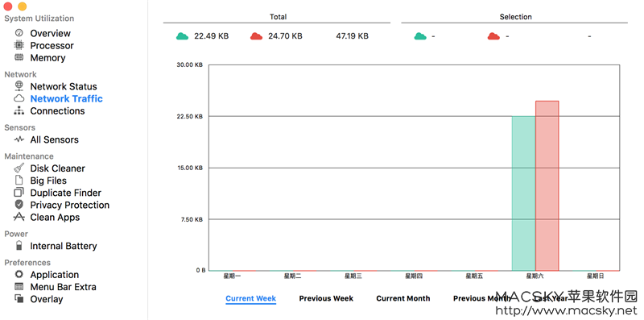This screenshot has width=644, height=320.
Task: Open Big Files in the sidebar
Action: point(48,181)
